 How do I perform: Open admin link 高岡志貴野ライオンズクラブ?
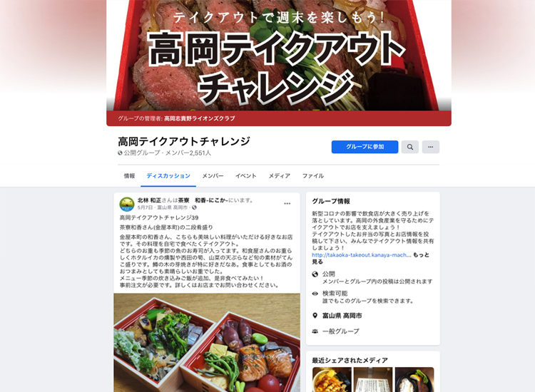[199, 118]
